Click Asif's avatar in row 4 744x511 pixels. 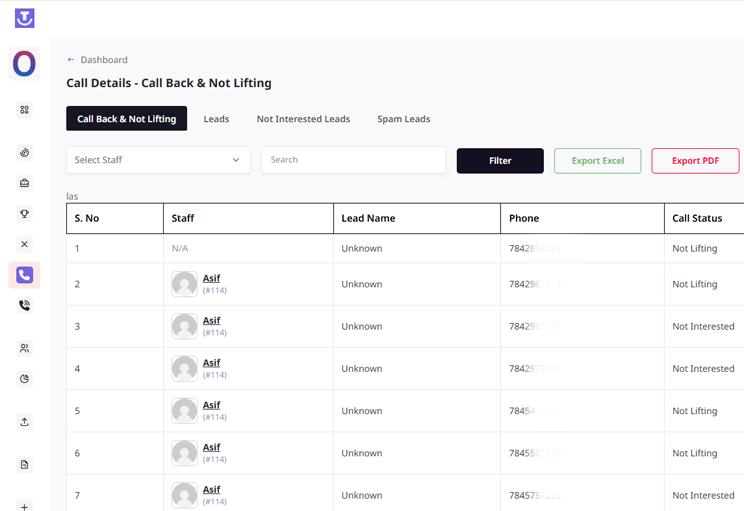point(184,369)
